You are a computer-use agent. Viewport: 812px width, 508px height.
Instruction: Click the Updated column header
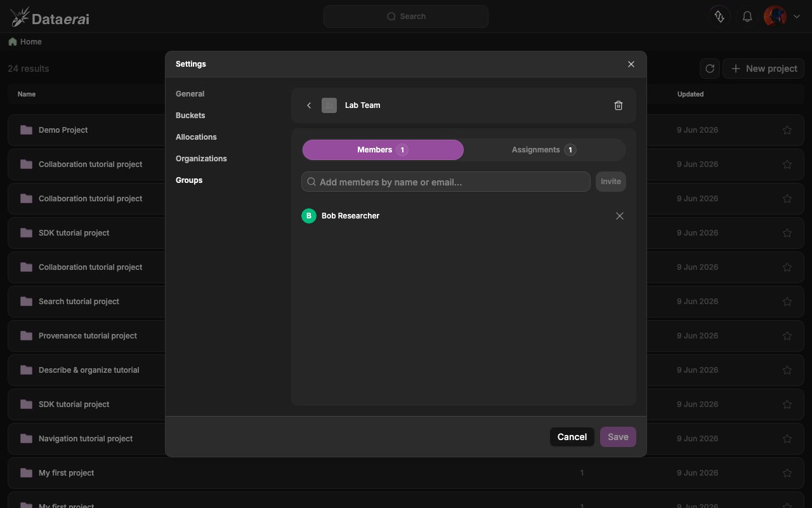pyautogui.click(x=690, y=94)
